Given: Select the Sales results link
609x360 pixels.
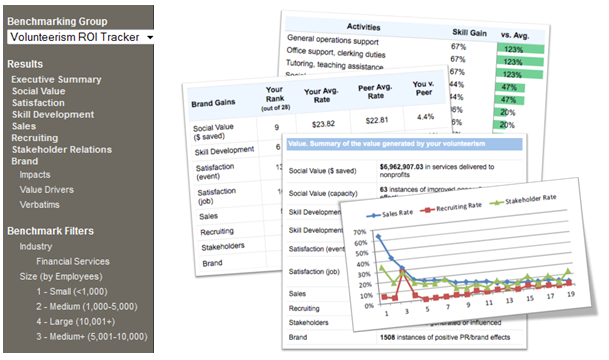Looking at the screenshot, I should coord(24,126).
